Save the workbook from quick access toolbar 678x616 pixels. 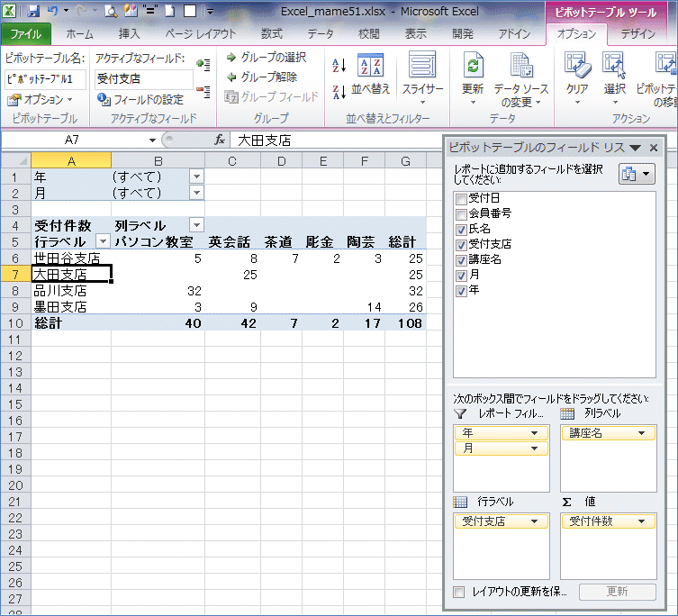point(34,12)
